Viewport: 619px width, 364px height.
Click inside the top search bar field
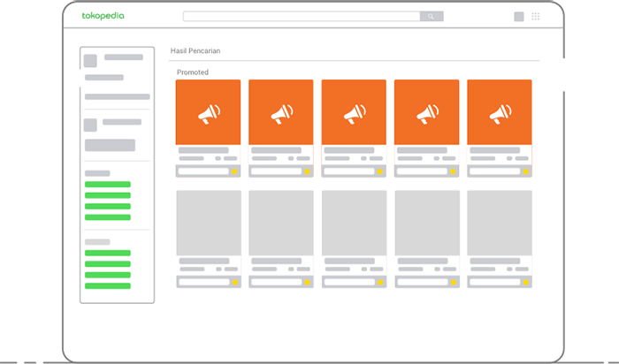(301, 16)
